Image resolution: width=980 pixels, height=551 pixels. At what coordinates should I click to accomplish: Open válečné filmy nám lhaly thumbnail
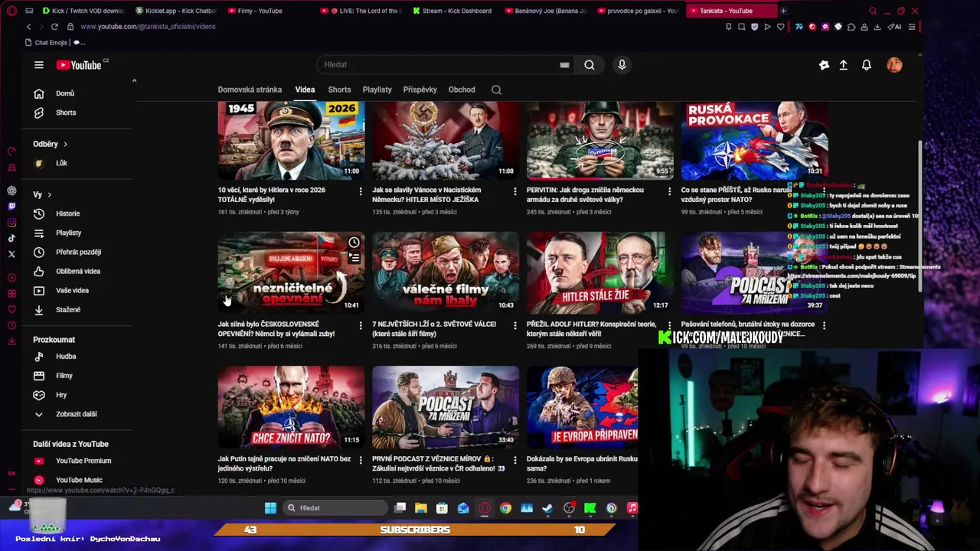click(446, 272)
